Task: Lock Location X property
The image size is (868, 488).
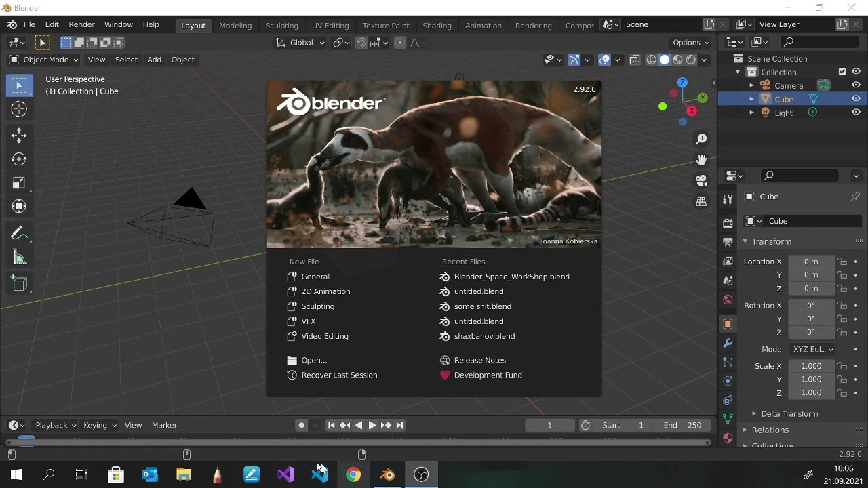Action: [842, 262]
